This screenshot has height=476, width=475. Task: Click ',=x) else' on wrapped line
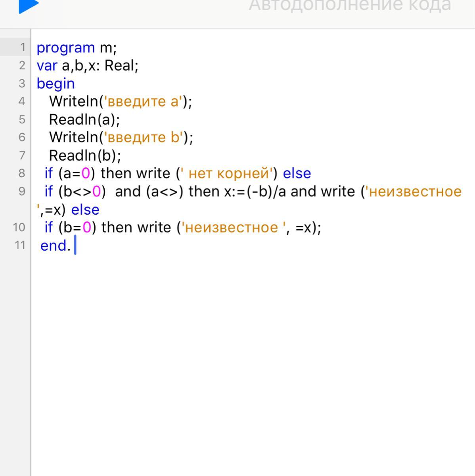point(68,209)
